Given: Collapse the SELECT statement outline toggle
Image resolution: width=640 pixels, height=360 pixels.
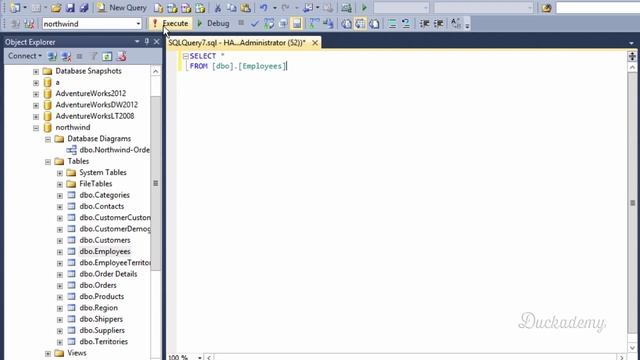Looking at the screenshot, I should tap(186, 56).
